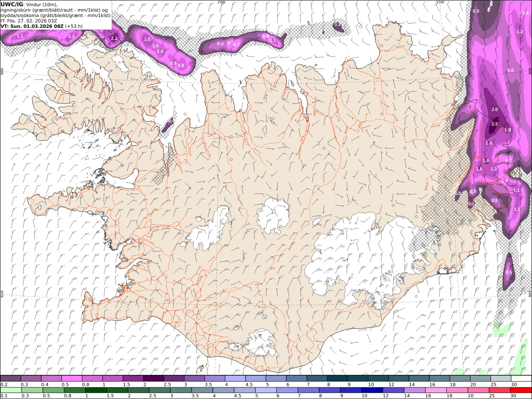Click the '(+53 h)' forecast offset text
The width and height of the screenshot is (532, 399).
74,26
